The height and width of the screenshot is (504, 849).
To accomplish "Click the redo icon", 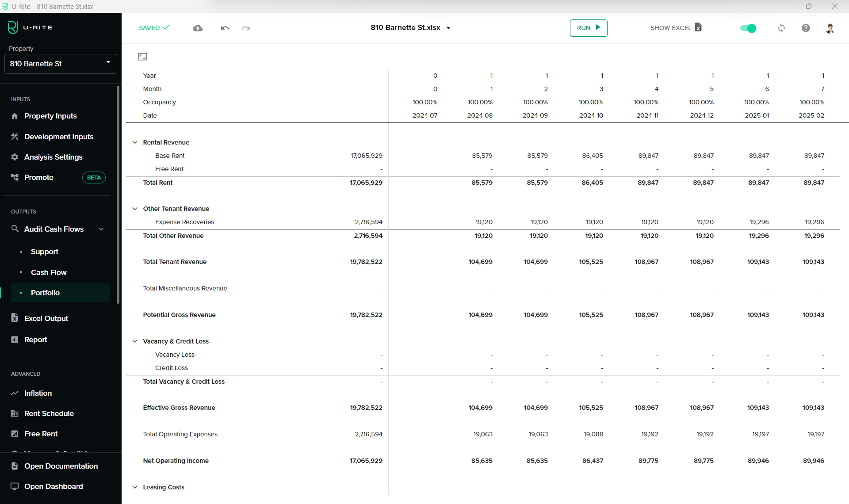I will coord(246,27).
